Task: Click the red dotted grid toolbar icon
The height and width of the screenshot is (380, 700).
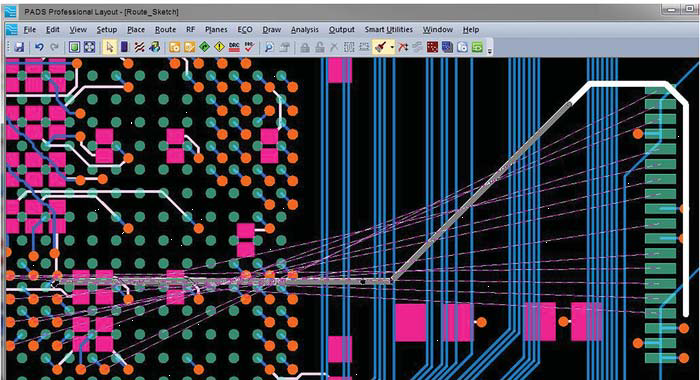Action: coord(432,47)
